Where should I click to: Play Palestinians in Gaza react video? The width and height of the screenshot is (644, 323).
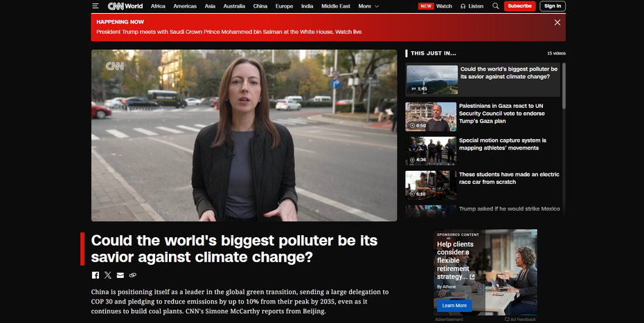point(431,117)
